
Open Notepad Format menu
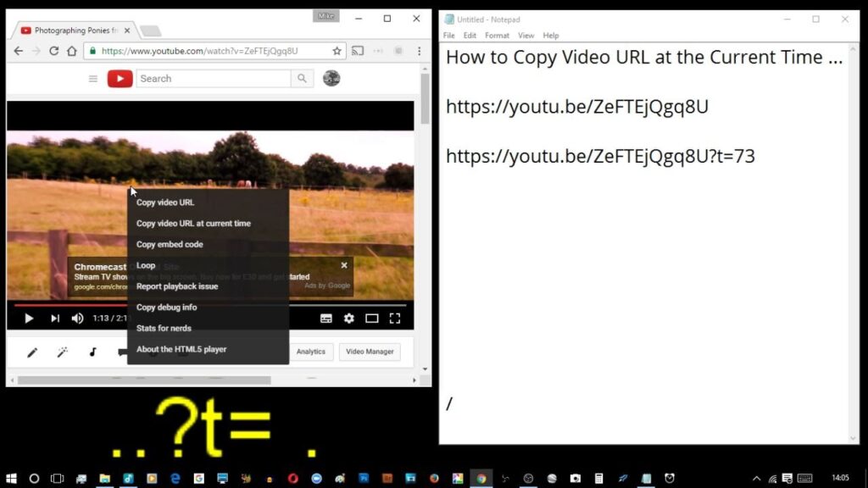497,36
